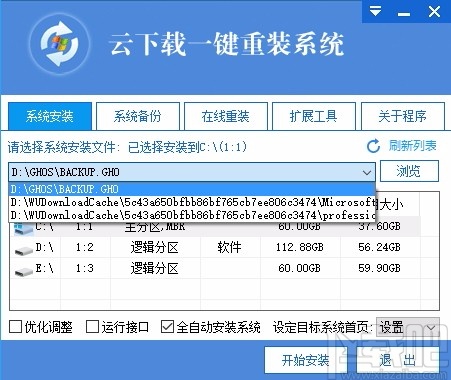Select the E:\ partition row label
Image resolution: width=451 pixels, height=380 pixels.
45,268
